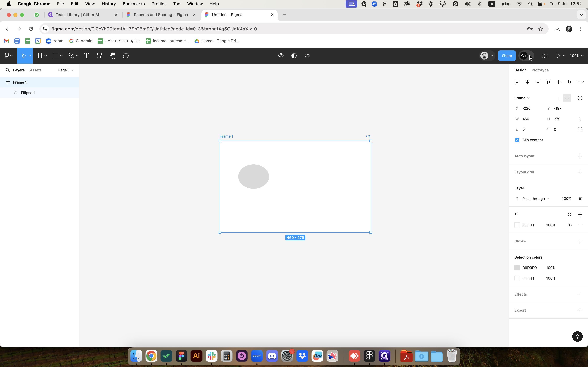Image resolution: width=588 pixels, height=367 pixels.
Task: Click the blue Share button
Action: tap(507, 56)
